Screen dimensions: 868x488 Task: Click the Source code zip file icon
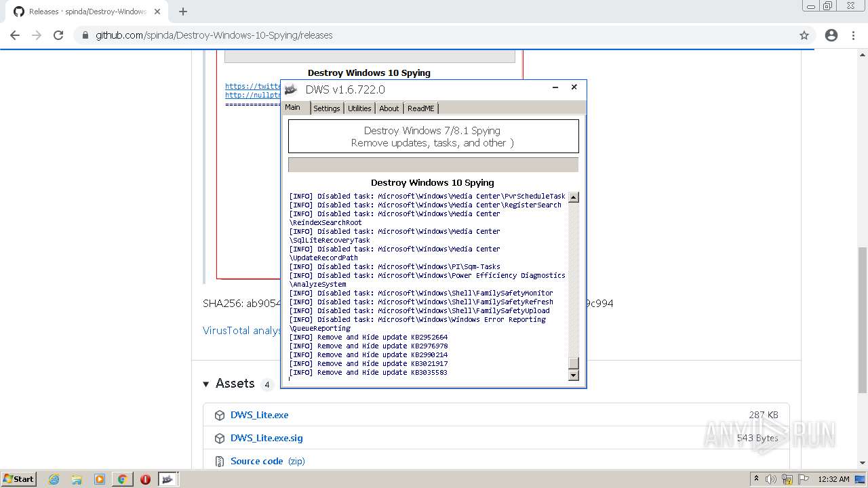(x=220, y=462)
